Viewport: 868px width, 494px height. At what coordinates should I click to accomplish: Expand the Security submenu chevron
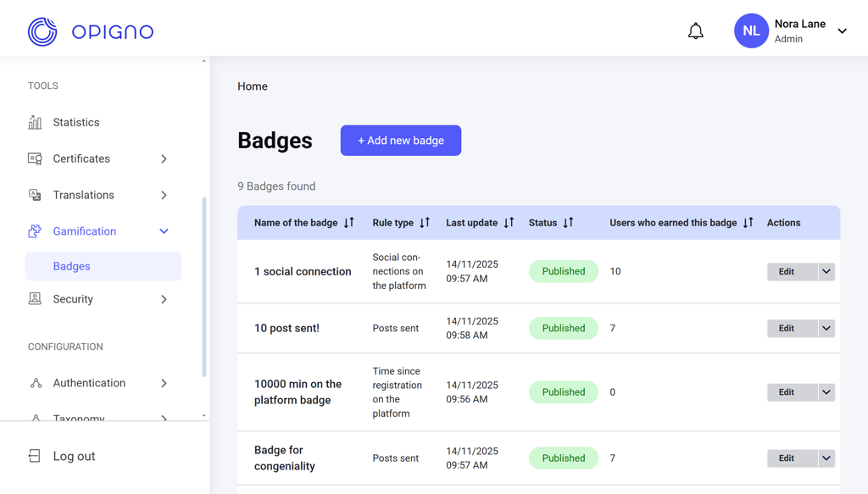[x=164, y=299]
